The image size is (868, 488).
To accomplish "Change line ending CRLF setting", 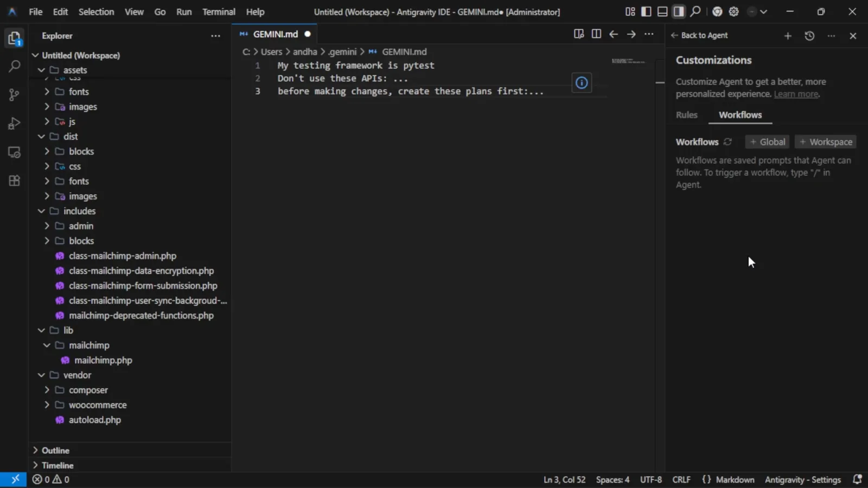I will click(681, 480).
